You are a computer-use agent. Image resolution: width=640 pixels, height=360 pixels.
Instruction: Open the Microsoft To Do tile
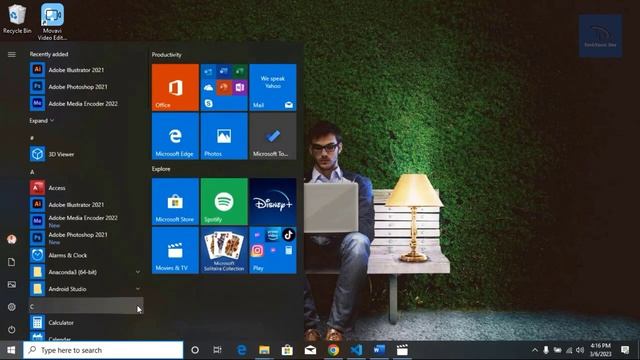pyautogui.click(x=273, y=136)
